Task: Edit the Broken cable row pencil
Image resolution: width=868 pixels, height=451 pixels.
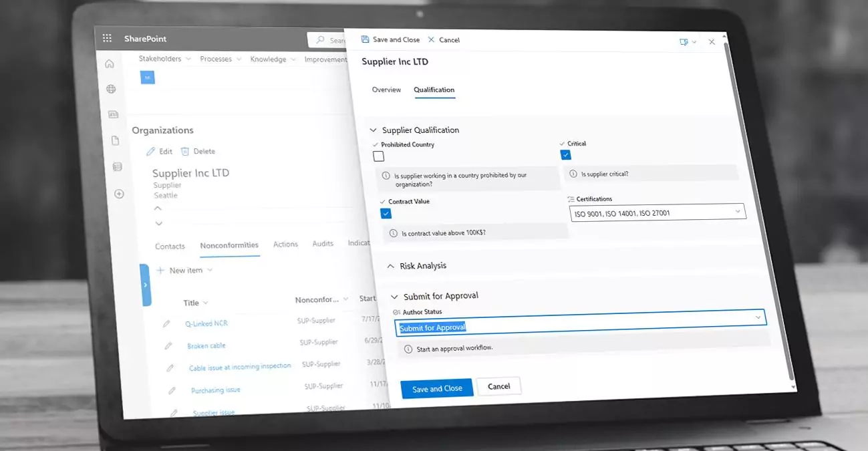Action: click(168, 345)
